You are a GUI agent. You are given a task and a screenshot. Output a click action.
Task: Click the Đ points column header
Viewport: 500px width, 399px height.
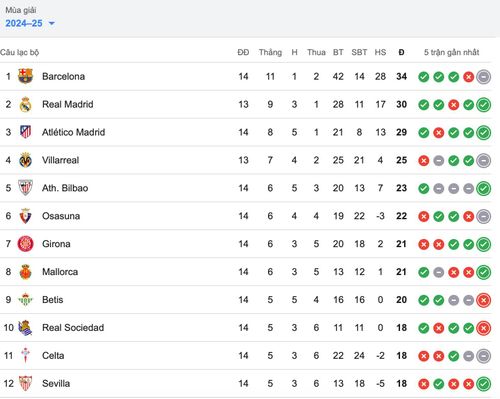point(401,52)
